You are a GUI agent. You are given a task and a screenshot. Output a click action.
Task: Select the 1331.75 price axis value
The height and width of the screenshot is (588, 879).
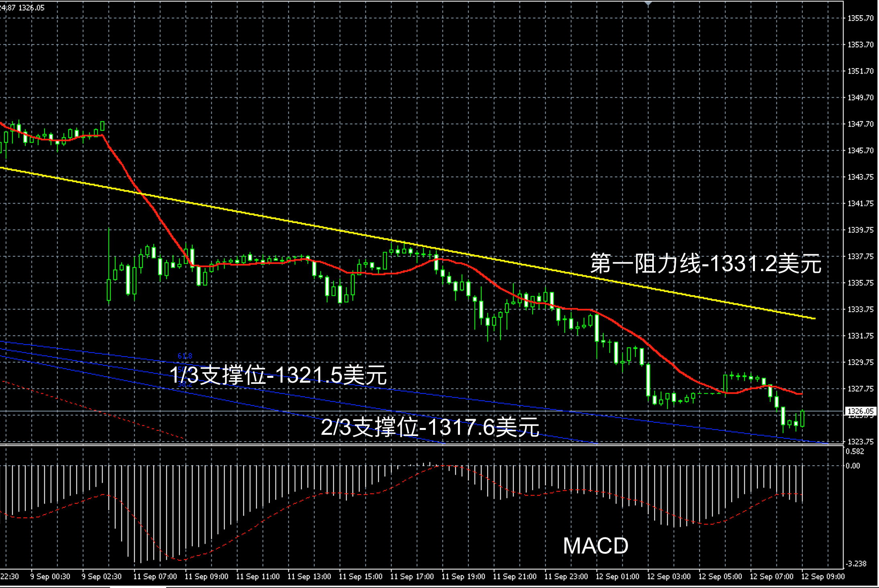860,336
